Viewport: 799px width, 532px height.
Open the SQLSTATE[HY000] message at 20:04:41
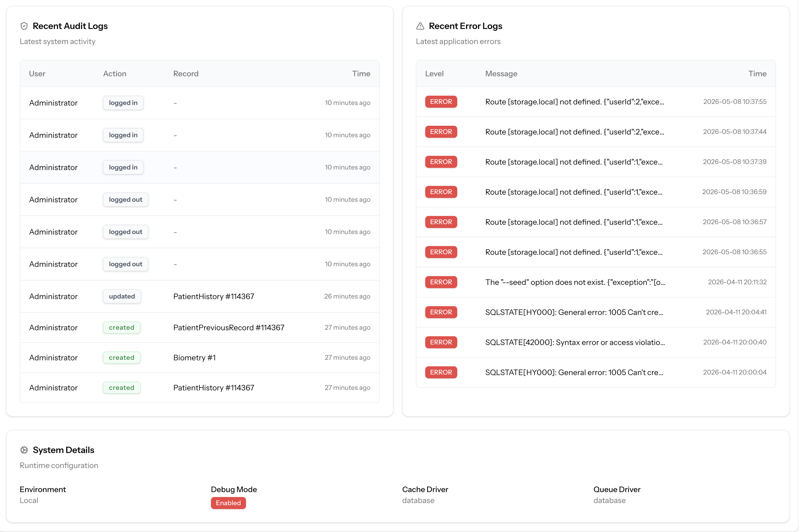coord(574,312)
